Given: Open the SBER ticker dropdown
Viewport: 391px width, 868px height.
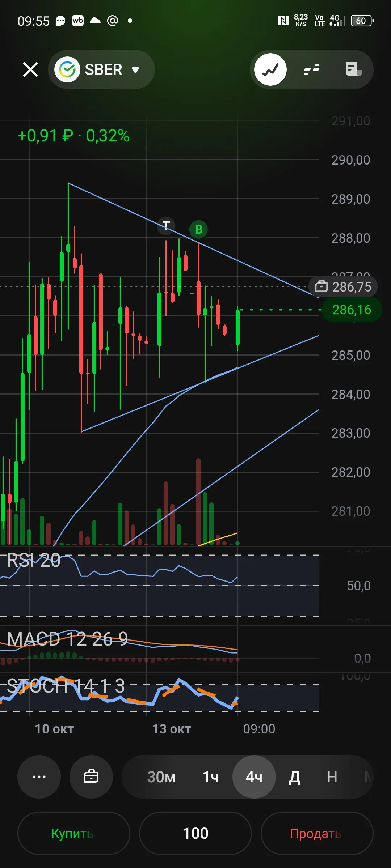Looking at the screenshot, I should 101,69.
